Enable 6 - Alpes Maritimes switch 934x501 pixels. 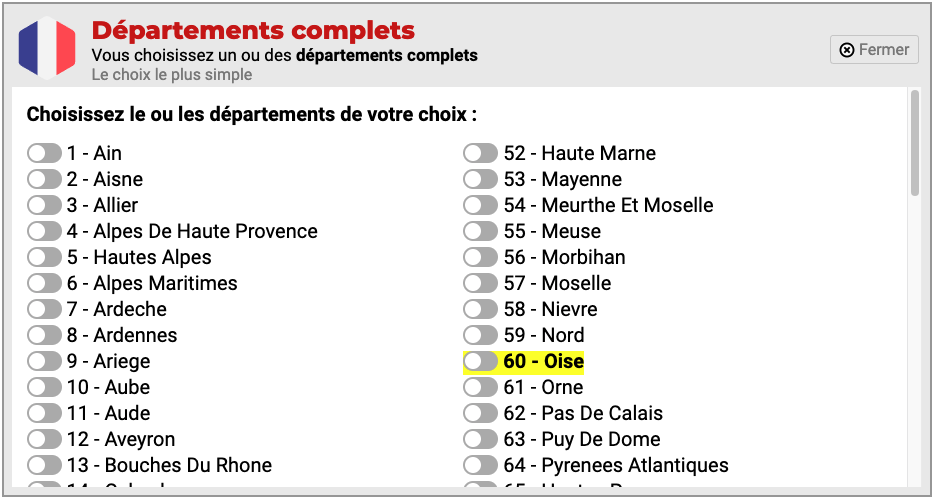pos(44,283)
